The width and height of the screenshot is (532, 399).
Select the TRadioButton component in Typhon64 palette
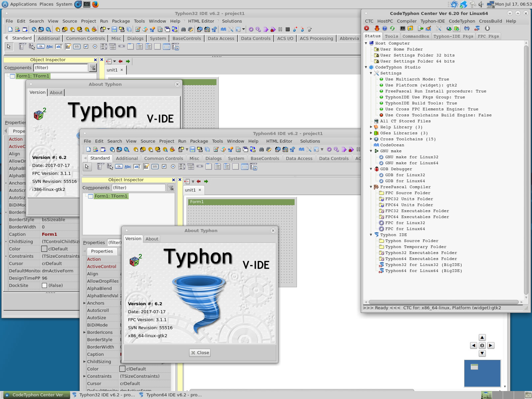pos(173,167)
